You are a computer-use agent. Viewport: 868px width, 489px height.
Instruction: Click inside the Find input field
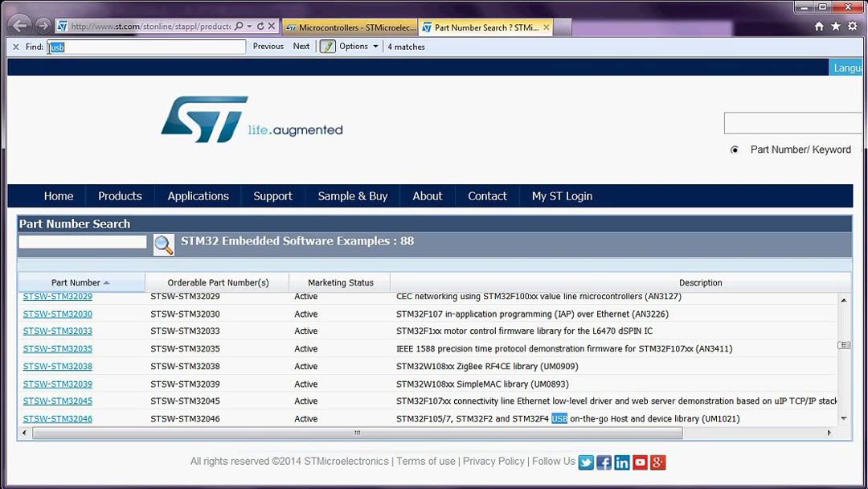coord(145,46)
